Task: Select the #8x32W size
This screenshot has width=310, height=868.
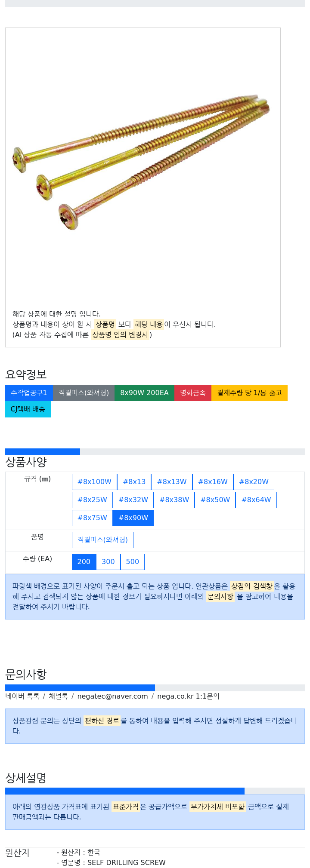Action: point(133,500)
